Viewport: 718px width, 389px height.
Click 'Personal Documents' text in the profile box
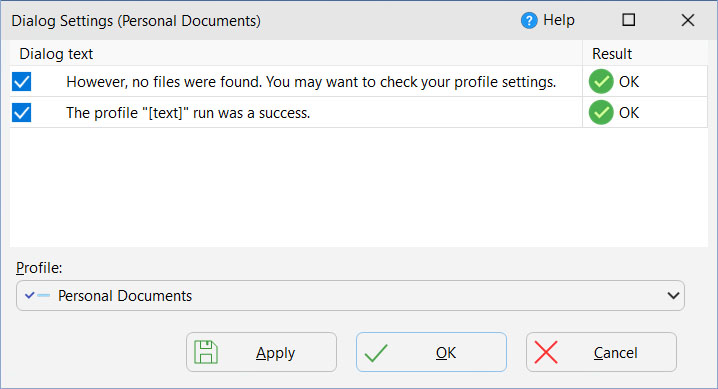(x=125, y=296)
